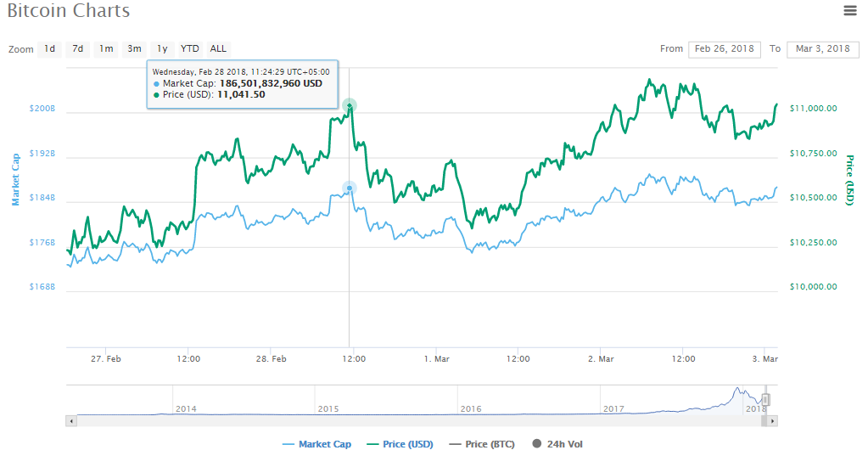Set zoom to 1d
This screenshot has width=868, height=467.
[50, 48]
